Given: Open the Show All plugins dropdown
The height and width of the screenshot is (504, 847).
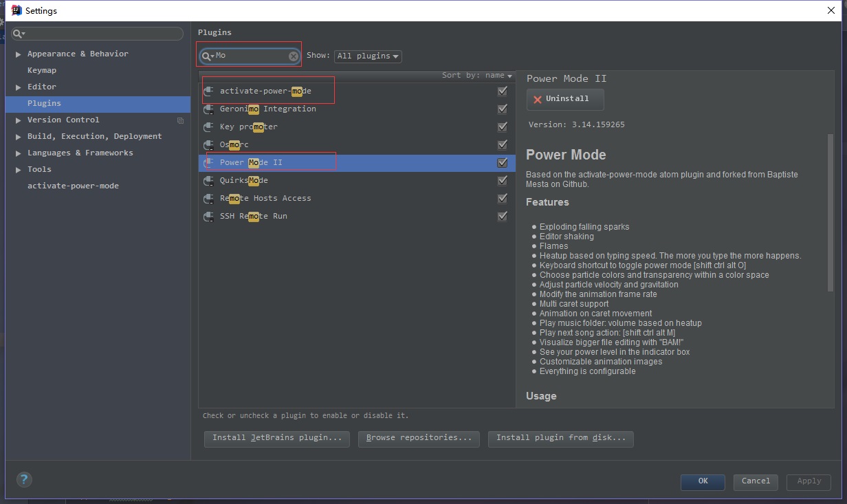Looking at the screenshot, I should [368, 56].
